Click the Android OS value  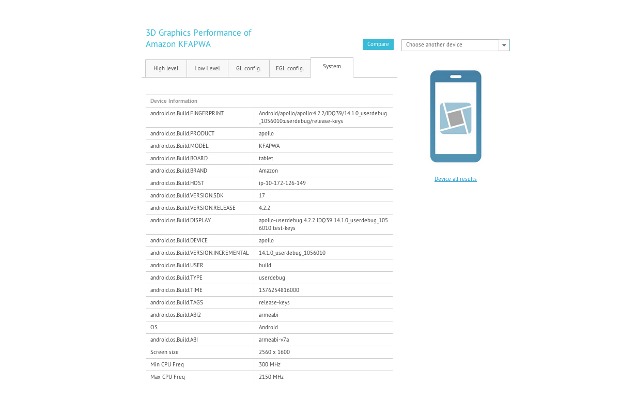click(x=268, y=327)
